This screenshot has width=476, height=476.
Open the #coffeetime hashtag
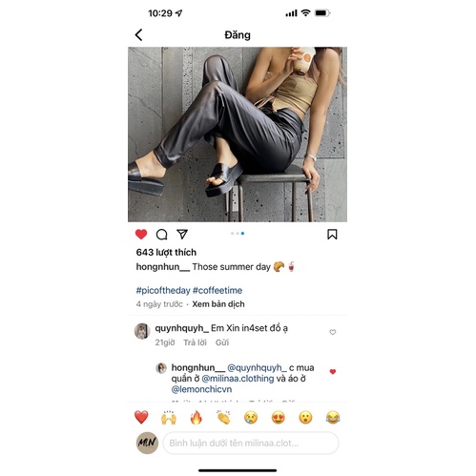pyautogui.click(x=217, y=290)
